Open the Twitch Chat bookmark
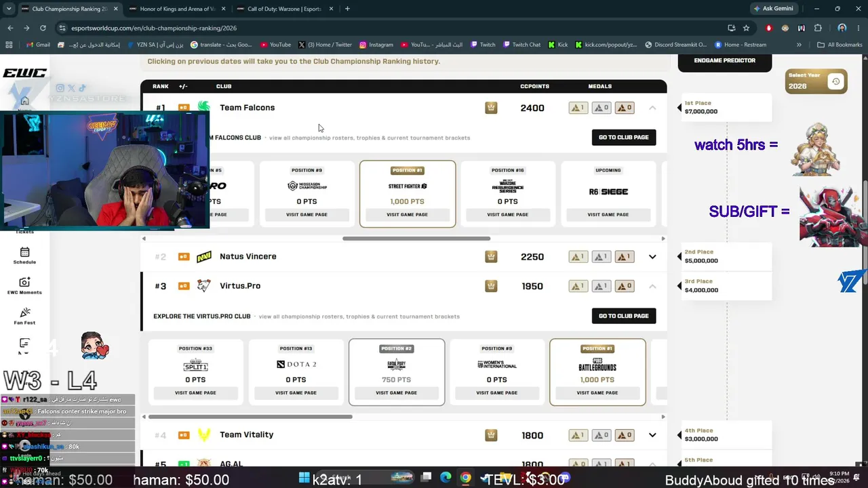This screenshot has width=868, height=488. click(x=522, y=45)
